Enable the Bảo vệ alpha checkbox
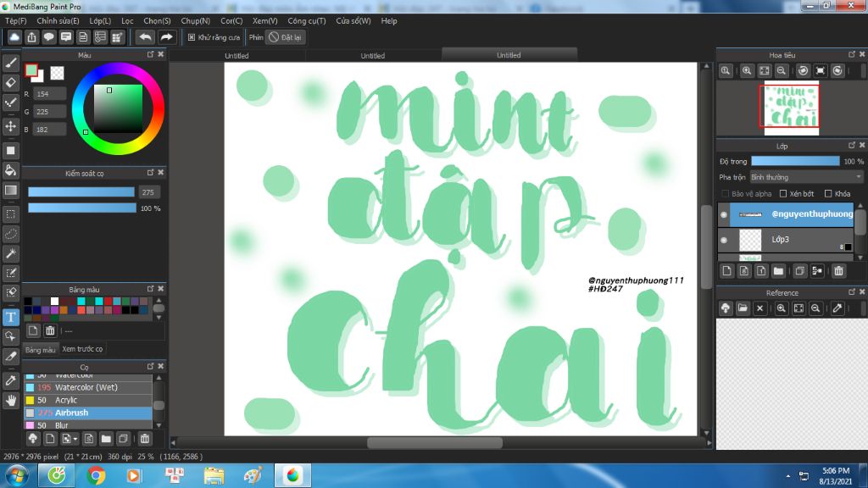Screen dimensions: 868x488 point(725,194)
